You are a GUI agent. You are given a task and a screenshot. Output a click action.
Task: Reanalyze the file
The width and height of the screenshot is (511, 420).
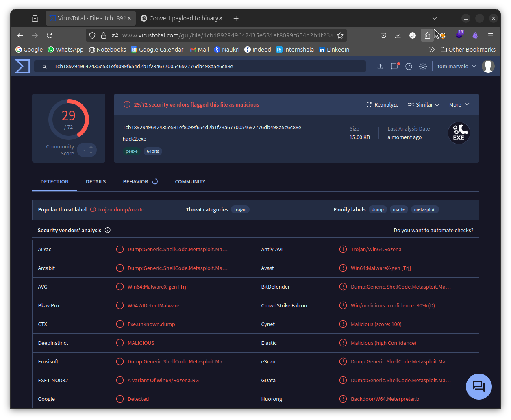click(x=383, y=104)
